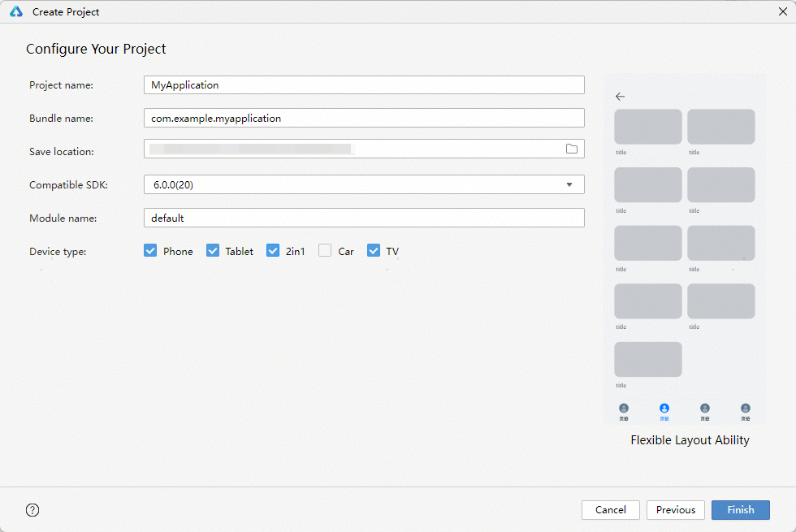Enable the Car device type checkbox

[325, 251]
